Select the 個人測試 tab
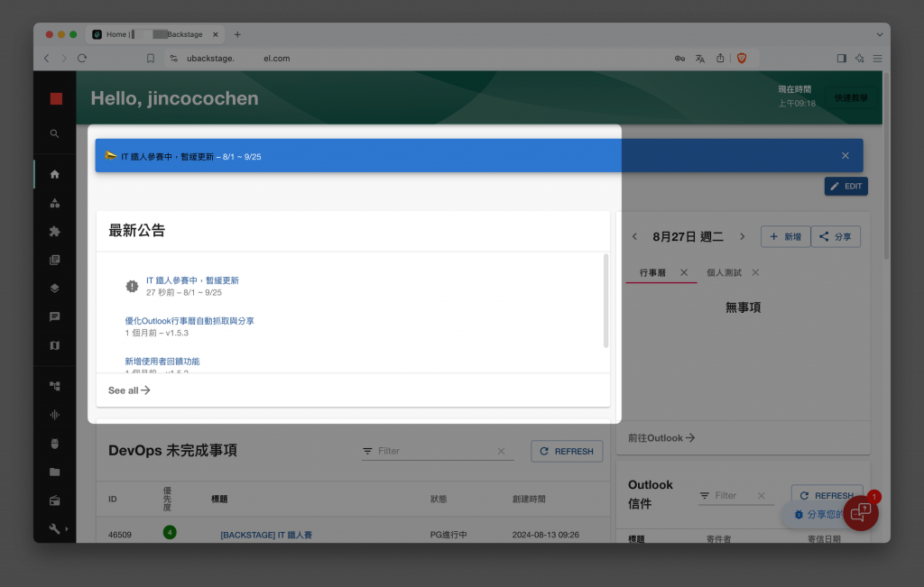The image size is (924, 587). tap(724, 272)
